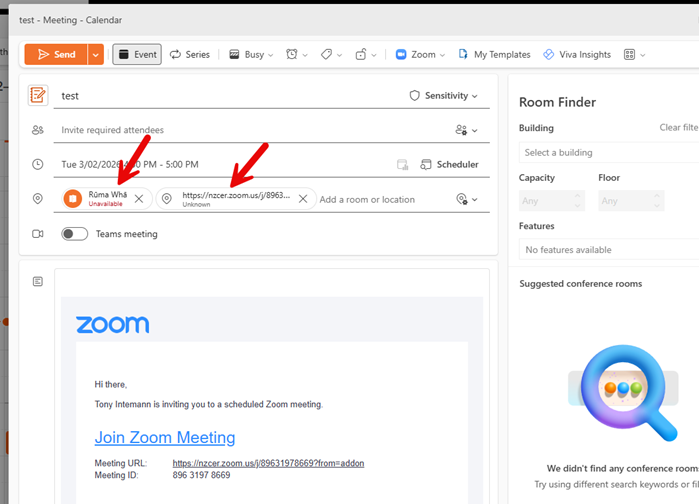Open the Sensitivity dropdown

[x=444, y=96]
